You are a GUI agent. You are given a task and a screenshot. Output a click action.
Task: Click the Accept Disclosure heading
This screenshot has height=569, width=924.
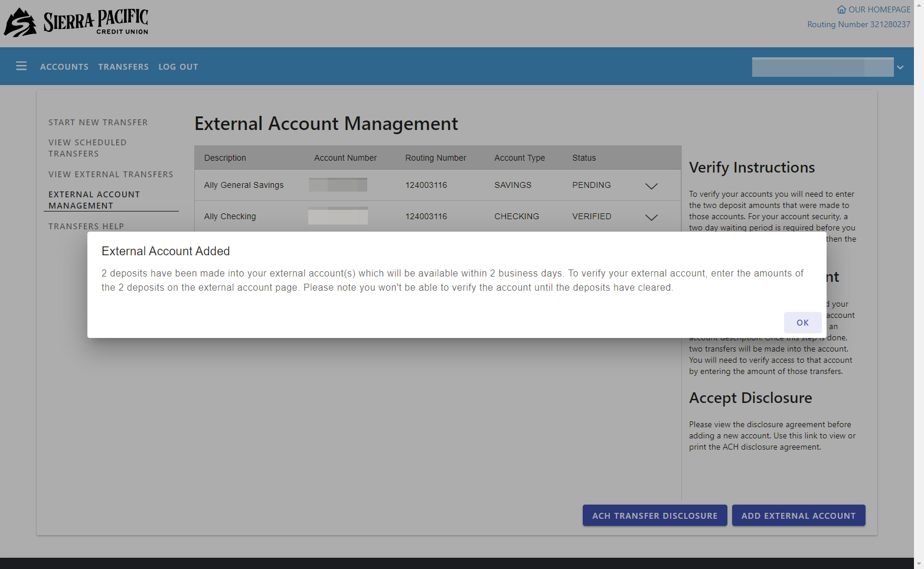pyautogui.click(x=750, y=398)
